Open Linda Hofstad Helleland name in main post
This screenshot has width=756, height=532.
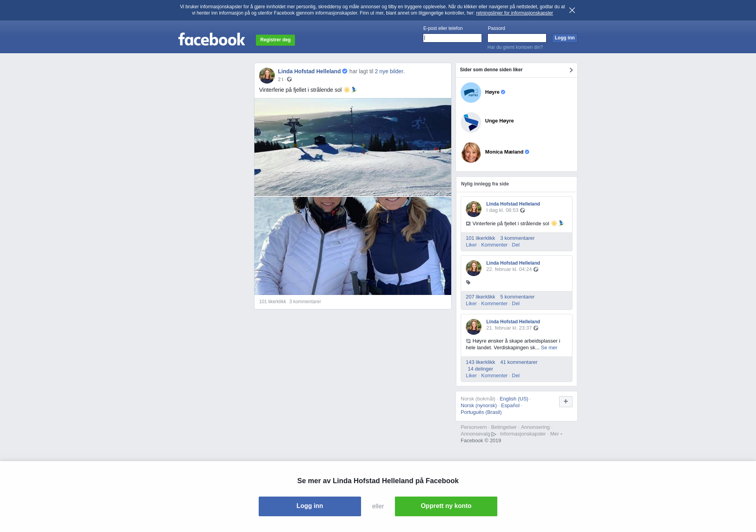point(309,71)
